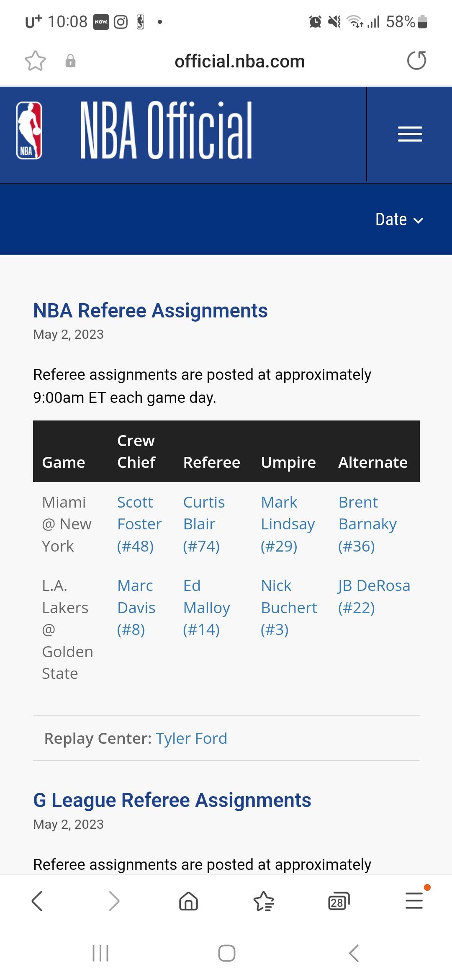Expand the Date dropdown

coord(399,219)
